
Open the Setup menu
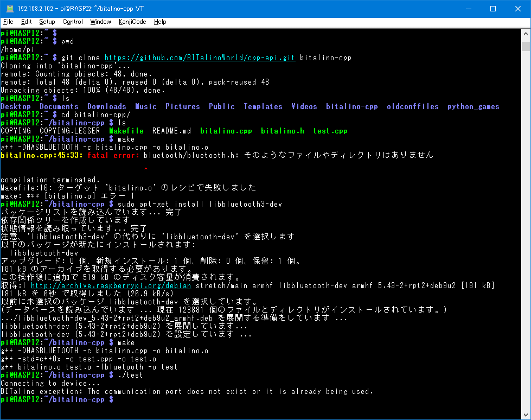pos(47,22)
